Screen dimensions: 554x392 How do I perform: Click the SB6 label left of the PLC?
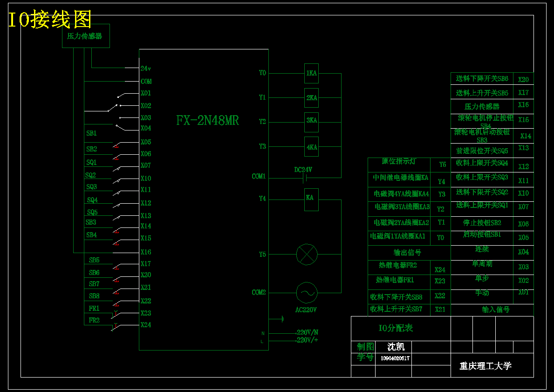(94, 273)
